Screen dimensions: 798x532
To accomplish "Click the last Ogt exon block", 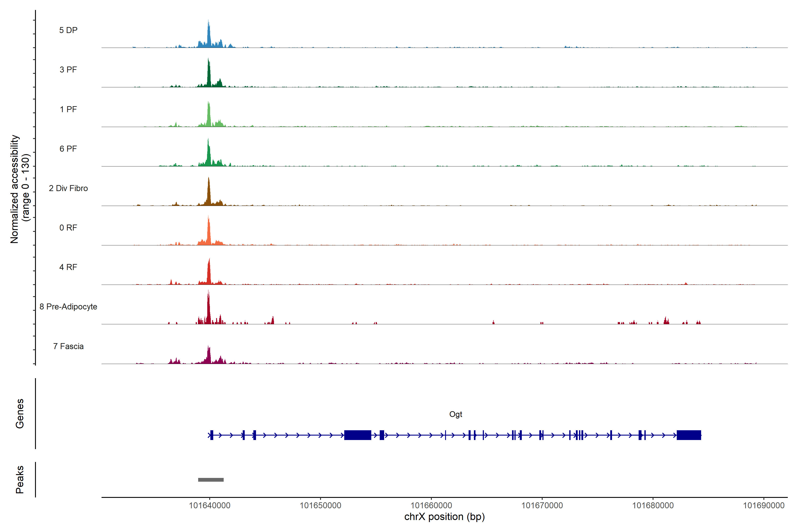I will pyautogui.click(x=689, y=435).
